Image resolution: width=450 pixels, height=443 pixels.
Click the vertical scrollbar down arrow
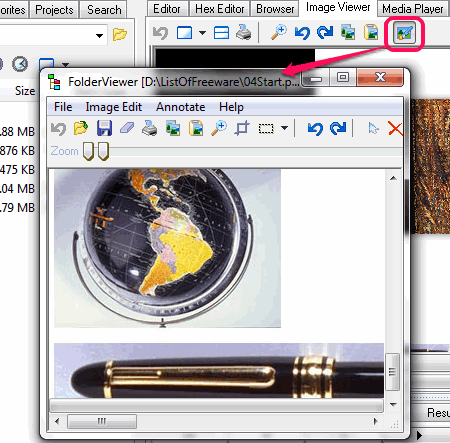[x=393, y=404]
